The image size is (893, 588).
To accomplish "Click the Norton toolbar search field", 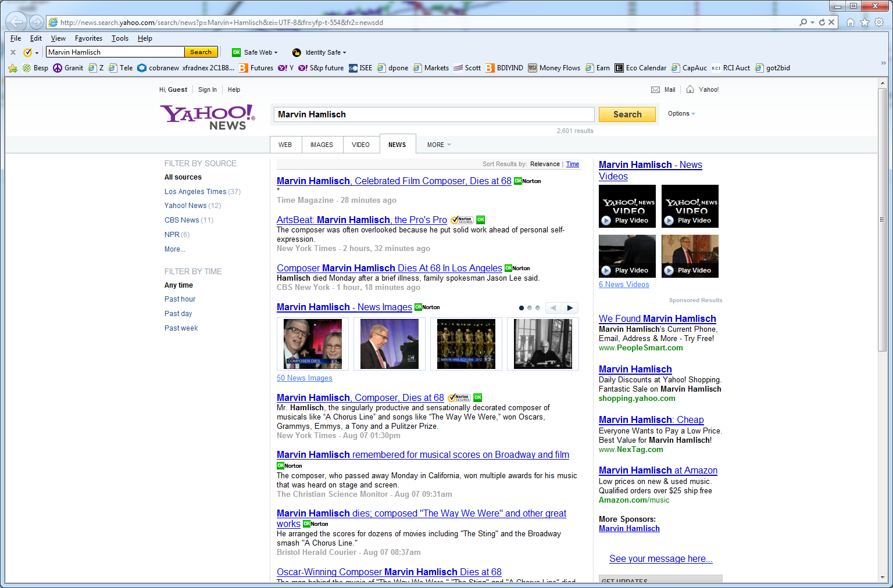I will point(115,52).
